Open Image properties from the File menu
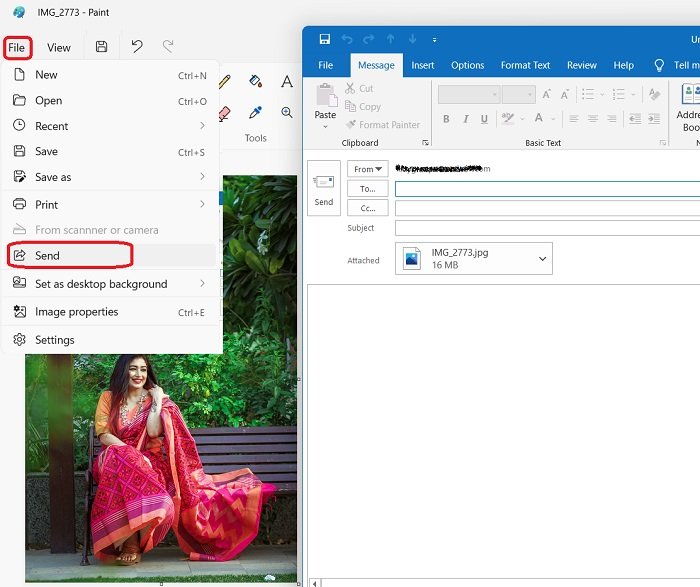 click(x=76, y=312)
